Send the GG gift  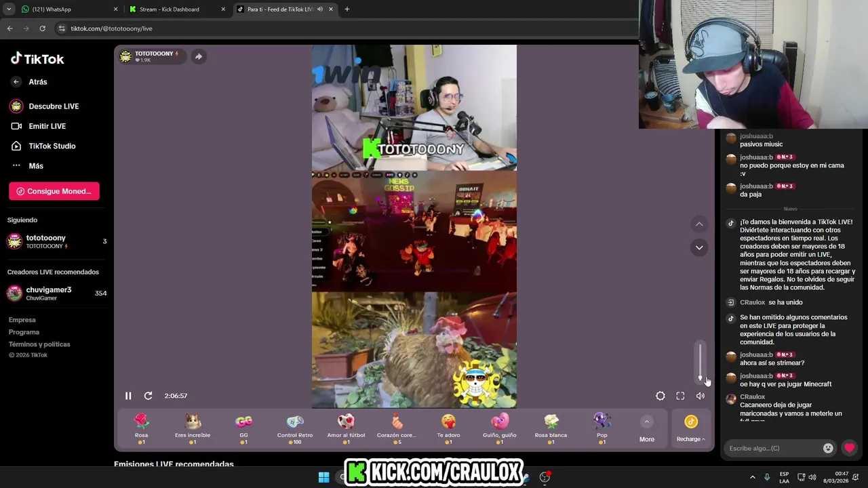[x=243, y=428]
